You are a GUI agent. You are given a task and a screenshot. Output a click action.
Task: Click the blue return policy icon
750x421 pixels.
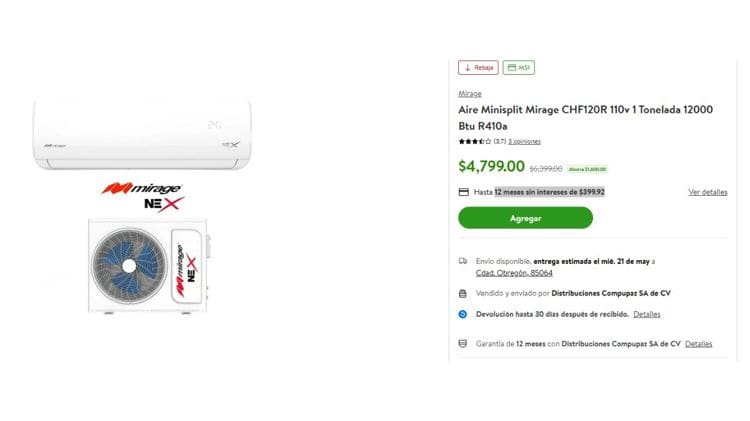463,314
